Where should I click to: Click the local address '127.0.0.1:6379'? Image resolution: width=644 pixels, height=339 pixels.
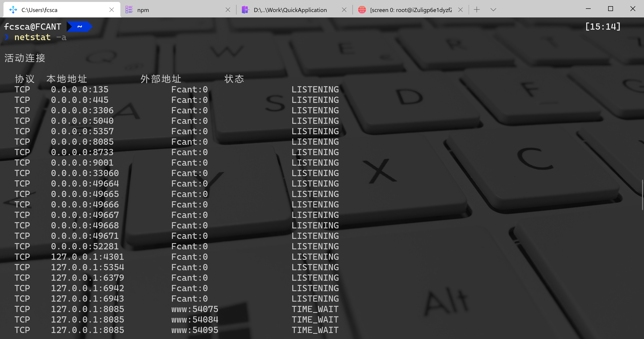point(87,278)
